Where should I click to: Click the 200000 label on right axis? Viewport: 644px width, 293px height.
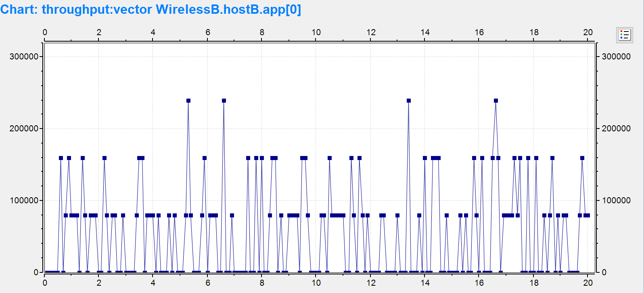pyautogui.click(x=616, y=129)
